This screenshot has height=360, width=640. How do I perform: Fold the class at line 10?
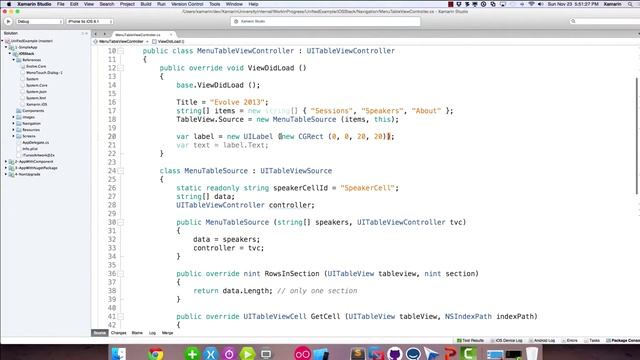[x=121, y=51]
